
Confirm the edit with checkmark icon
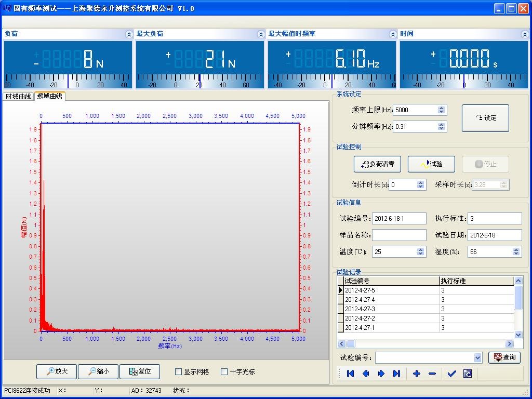pos(451,374)
